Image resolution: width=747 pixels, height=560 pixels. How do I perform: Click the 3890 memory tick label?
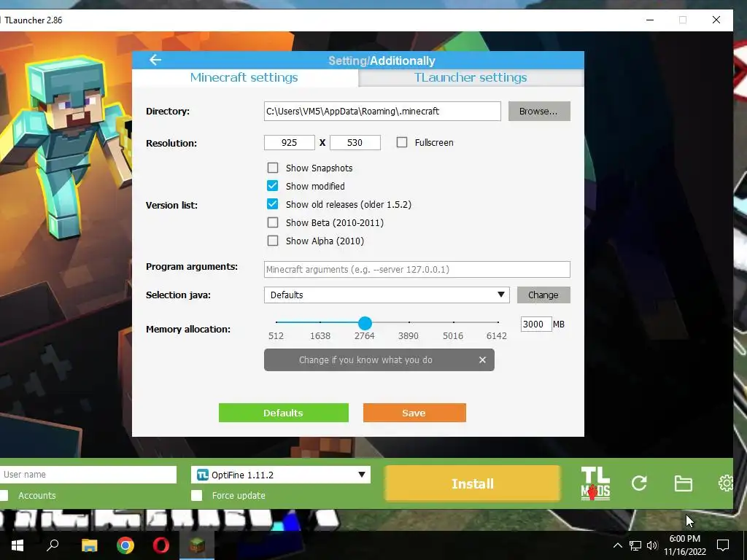(409, 335)
